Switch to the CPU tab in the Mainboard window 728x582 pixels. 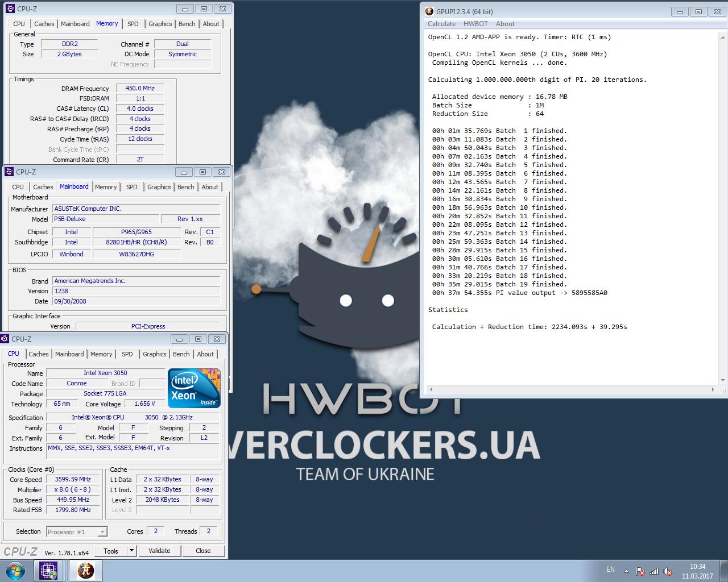pyautogui.click(x=18, y=187)
